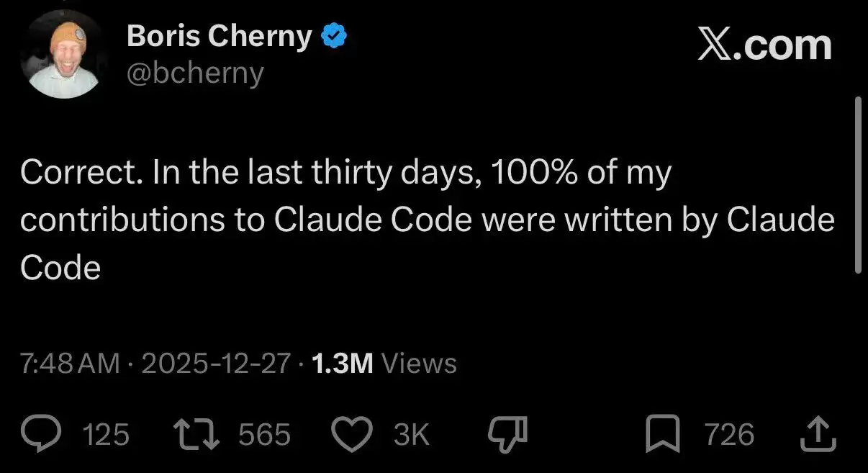This screenshot has height=473, width=868.
Task: Click the 565 reposts count
Action: click(264, 436)
